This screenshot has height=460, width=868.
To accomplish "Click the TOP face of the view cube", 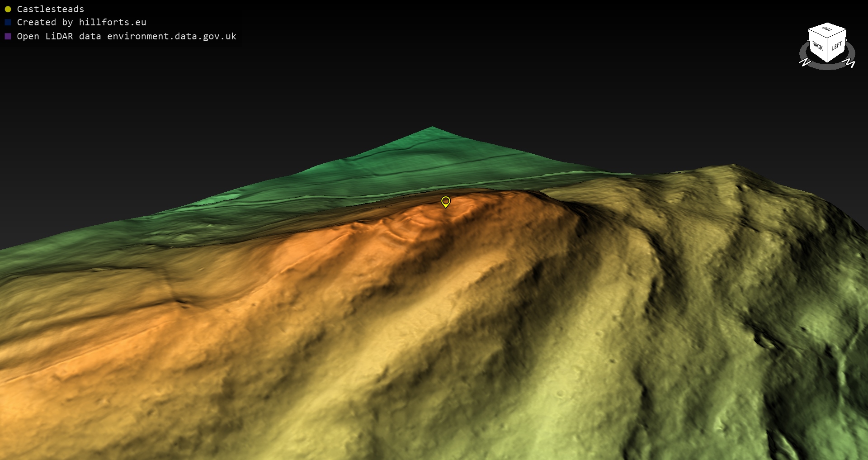I will pos(827,29).
